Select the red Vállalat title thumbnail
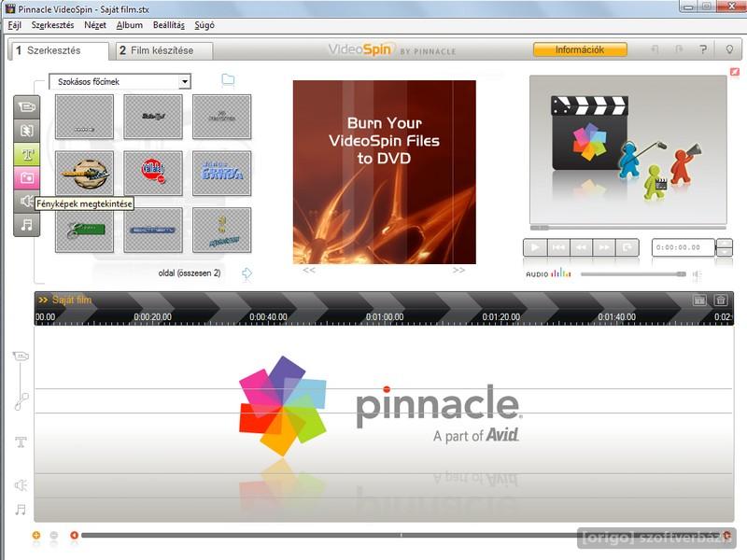The width and height of the screenshot is (747, 560). [x=153, y=174]
